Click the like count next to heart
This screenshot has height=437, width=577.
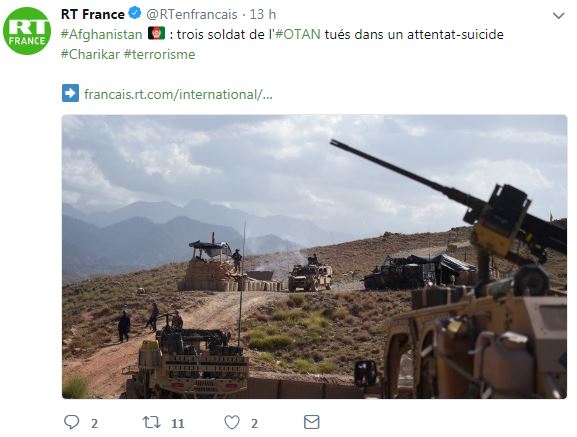254,423
